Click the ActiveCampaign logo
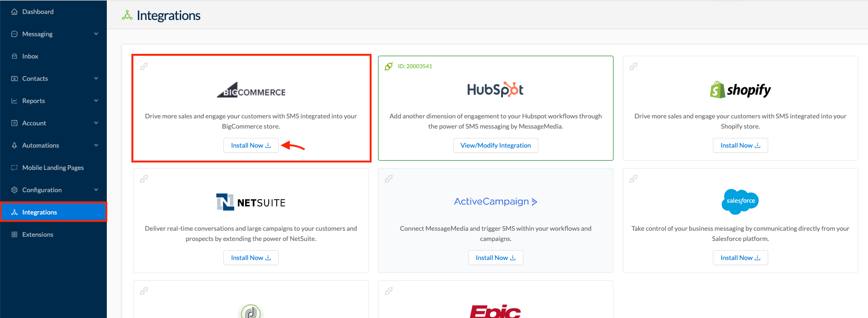This screenshot has height=318, width=868. (x=496, y=201)
